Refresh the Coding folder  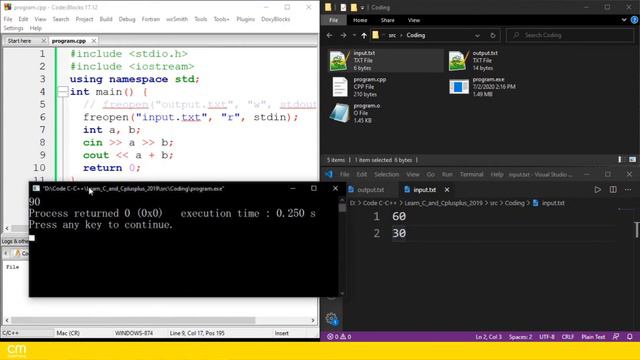(493, 36)
